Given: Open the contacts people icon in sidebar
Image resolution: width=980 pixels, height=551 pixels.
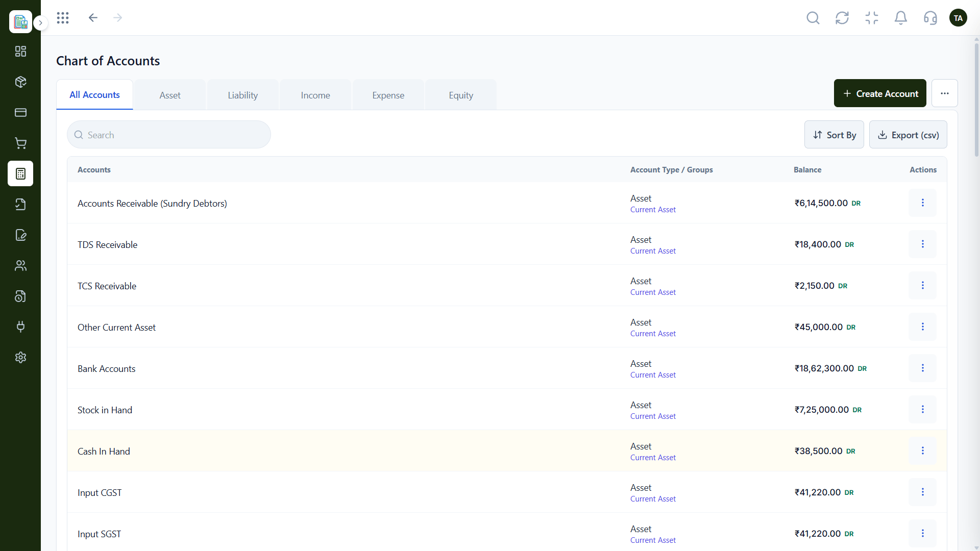Looking at the screenshot, I should (x=20, y=266).
